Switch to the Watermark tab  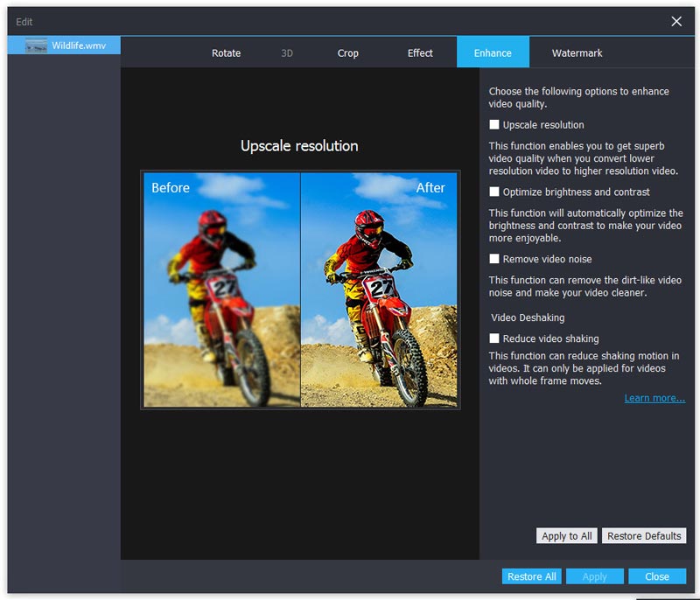click(577, 53)
